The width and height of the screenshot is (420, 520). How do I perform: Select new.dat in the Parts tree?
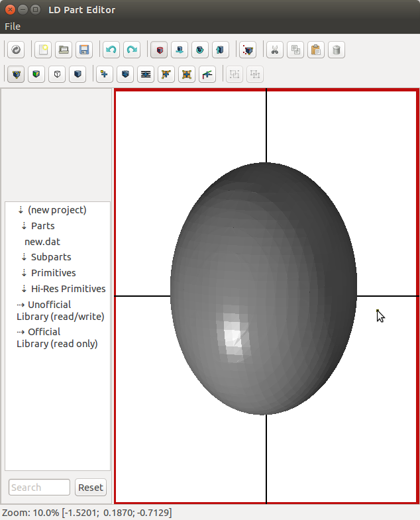coord(42,242)
